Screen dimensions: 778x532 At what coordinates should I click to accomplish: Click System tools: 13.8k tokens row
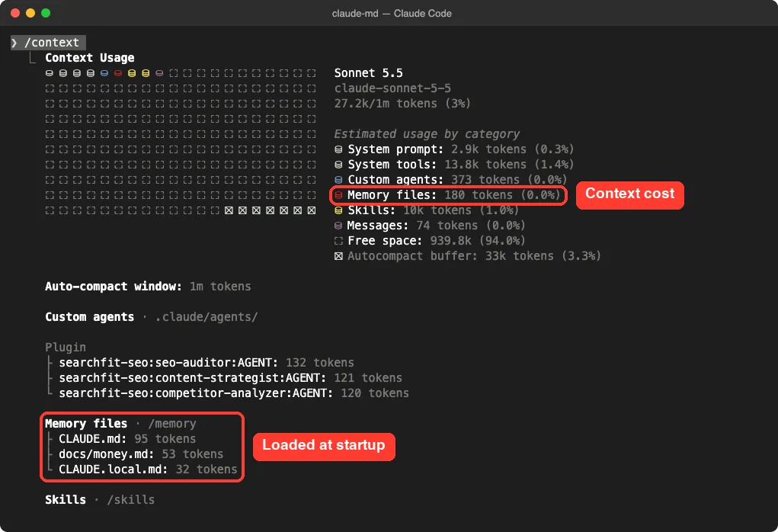pos(454,165)
